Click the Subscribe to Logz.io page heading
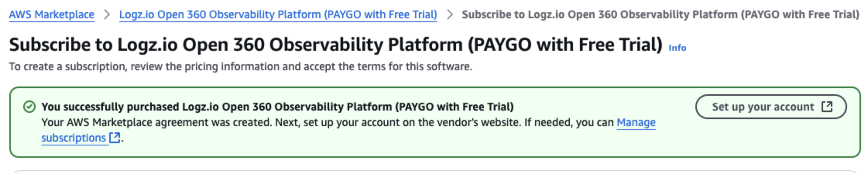 tap(336, 45)
